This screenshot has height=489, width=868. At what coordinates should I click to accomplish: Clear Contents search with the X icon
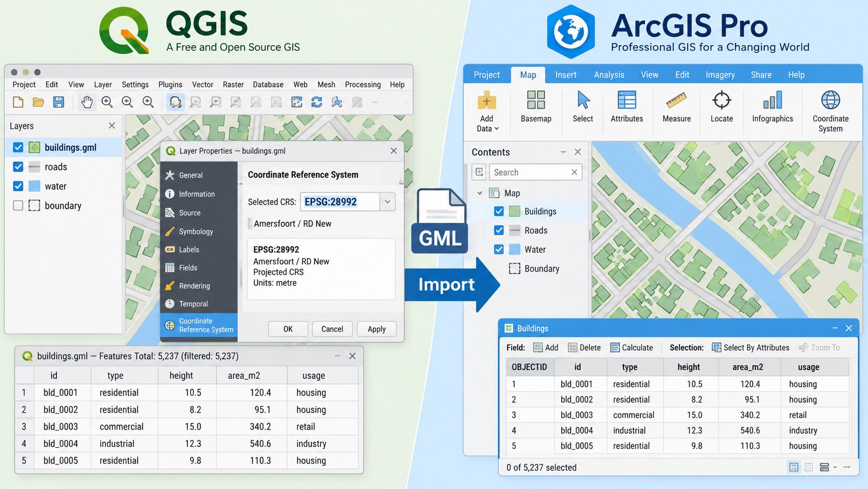tap(574, 172)
